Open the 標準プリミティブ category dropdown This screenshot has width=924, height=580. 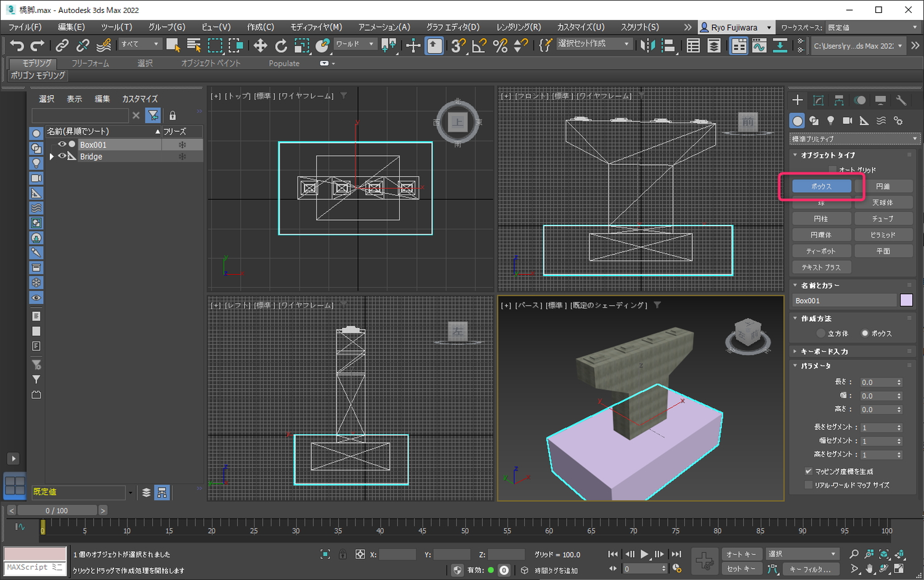coord(854,139)
